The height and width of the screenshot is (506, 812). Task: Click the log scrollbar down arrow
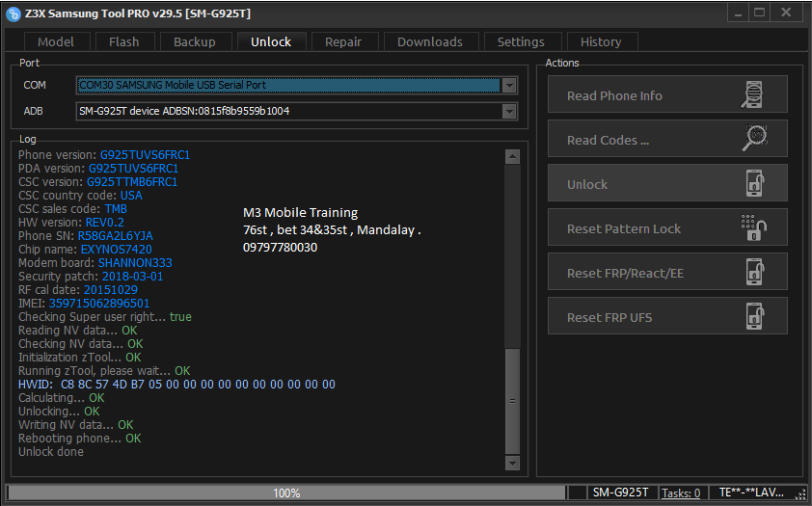click(x=512, y=463)
